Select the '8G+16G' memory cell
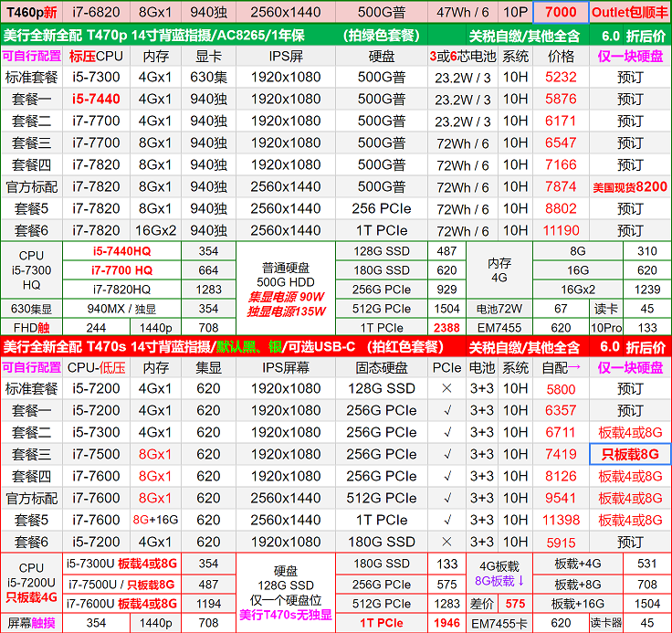 point(155,520)
